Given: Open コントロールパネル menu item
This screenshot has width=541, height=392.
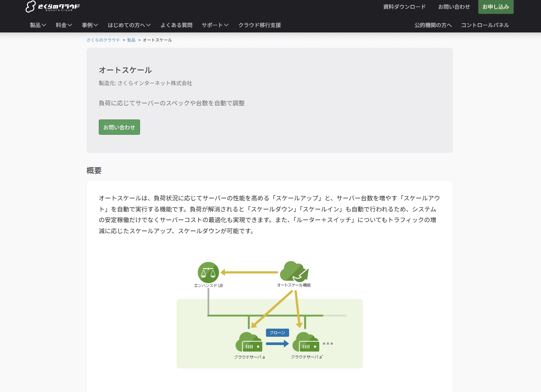Looking at the screenshot, I should click(485, 25).
